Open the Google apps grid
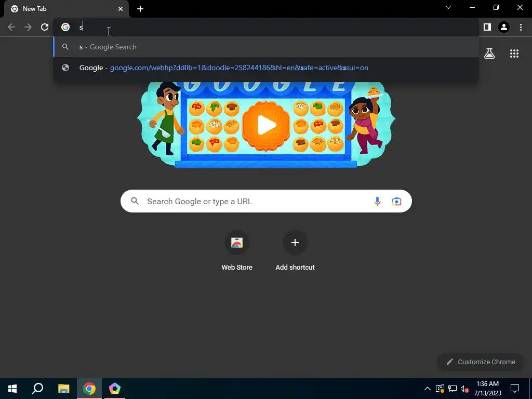Image resolution: width=532 pixels, height=399 pixels. [x=514, y=54]
